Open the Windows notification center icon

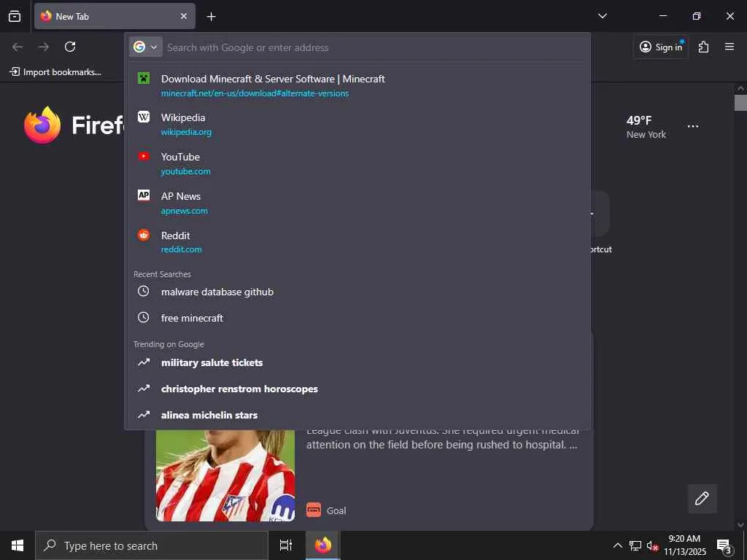[724, 545]
